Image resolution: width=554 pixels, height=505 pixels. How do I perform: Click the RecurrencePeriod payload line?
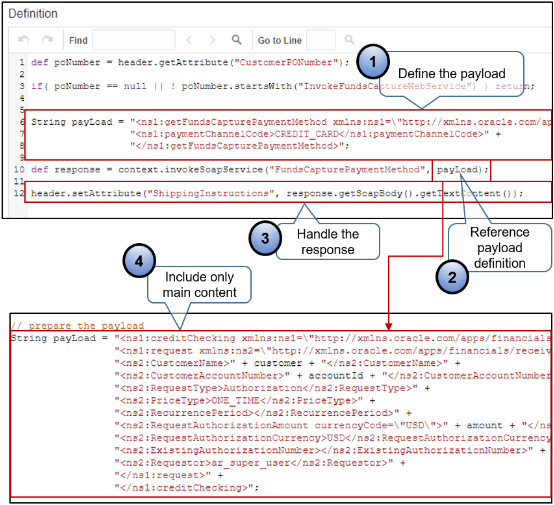(x=263, y=413)
